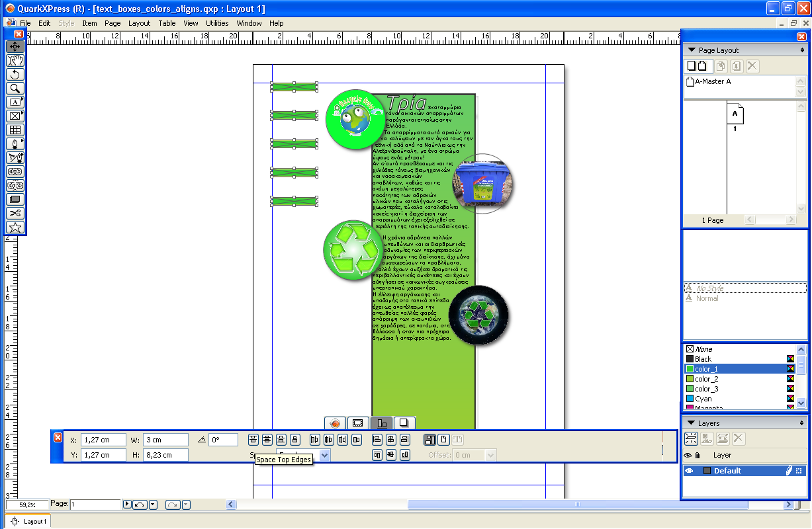The width and height of the screenshot is (812, 529).
Task: Click Space Top Edges icon
Action: [253, 440]
